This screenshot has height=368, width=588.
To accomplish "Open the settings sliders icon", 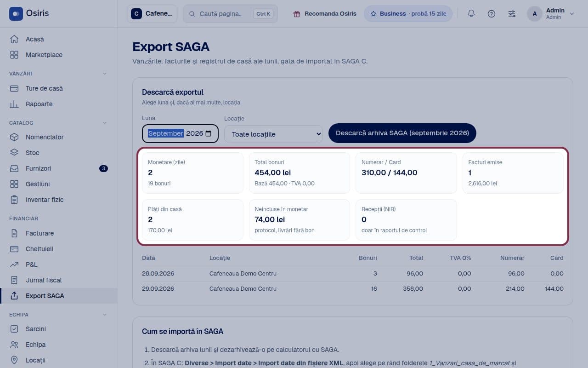I will (x=512, y=14).
